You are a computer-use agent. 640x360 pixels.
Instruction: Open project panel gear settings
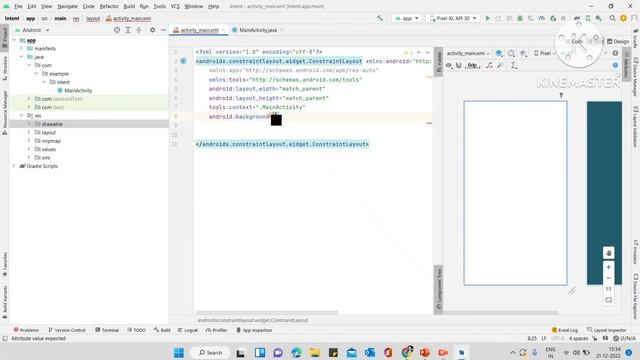pos(152,30)
